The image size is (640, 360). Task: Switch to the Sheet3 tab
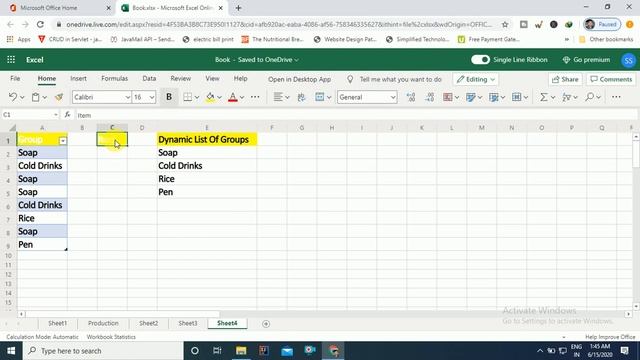click(x=188, y=323)
